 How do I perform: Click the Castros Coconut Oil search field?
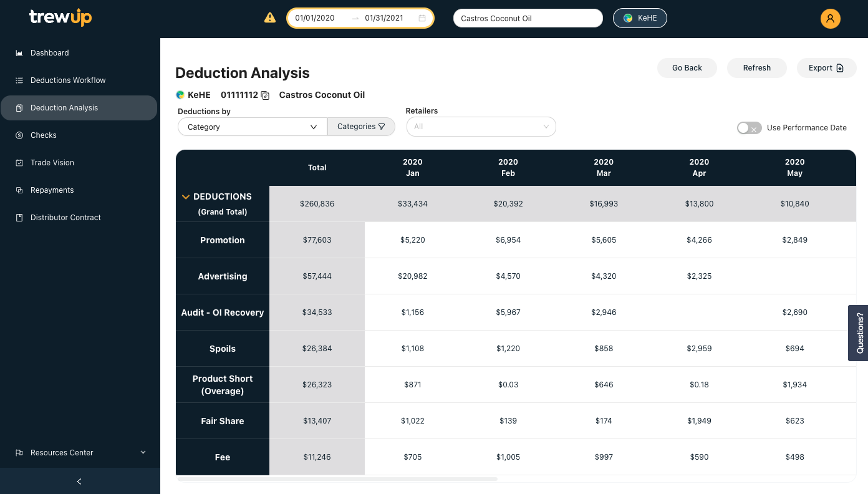coord(528,18)
